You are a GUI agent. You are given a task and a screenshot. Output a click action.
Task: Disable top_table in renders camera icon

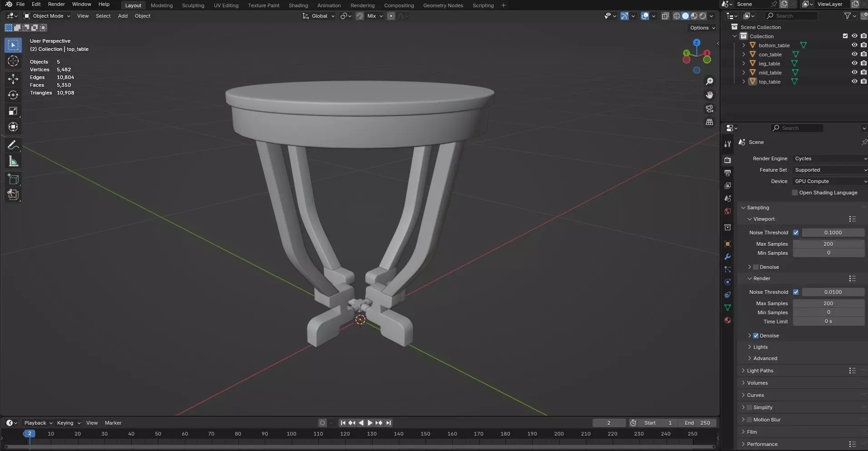pos(863,81)
